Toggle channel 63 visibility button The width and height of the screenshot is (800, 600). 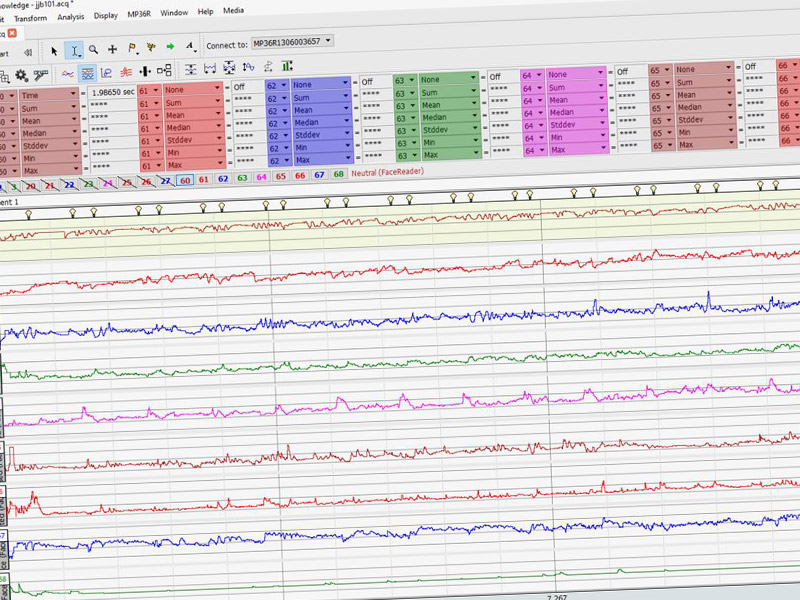[x=243, y=178]
